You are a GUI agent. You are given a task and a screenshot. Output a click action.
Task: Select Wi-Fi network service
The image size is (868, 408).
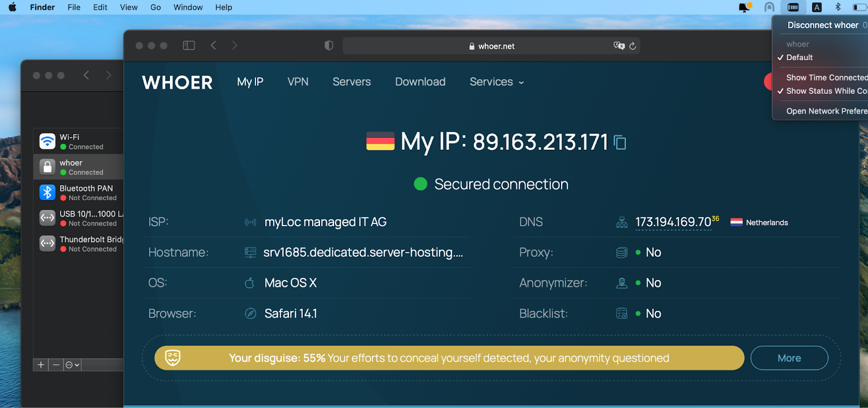point(79,142)
